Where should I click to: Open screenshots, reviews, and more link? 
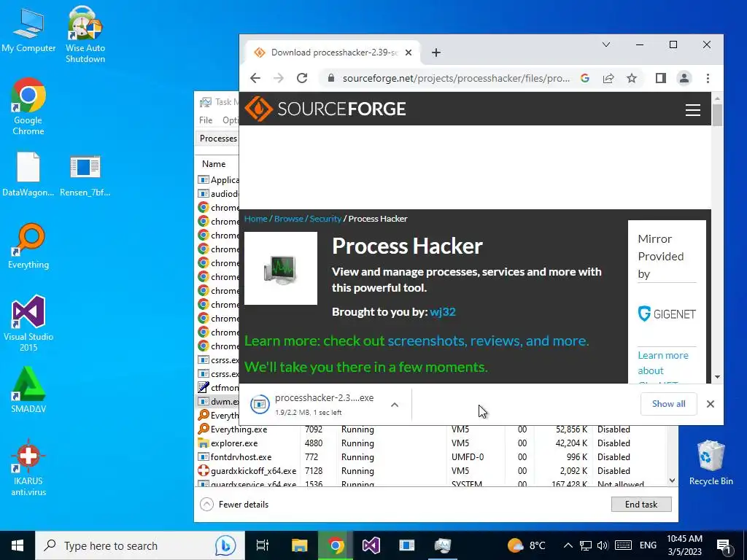tap(488, 341)
